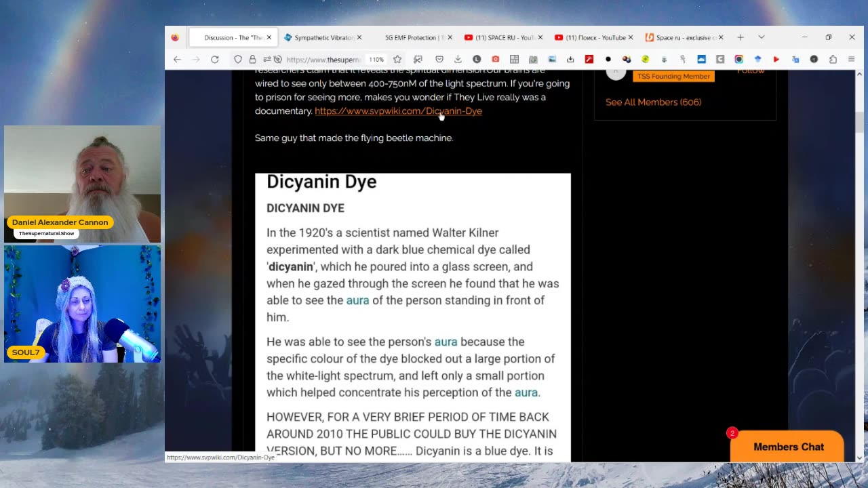Click the red play arrow extension
This screenshot has height=488, width=868.
776,60
